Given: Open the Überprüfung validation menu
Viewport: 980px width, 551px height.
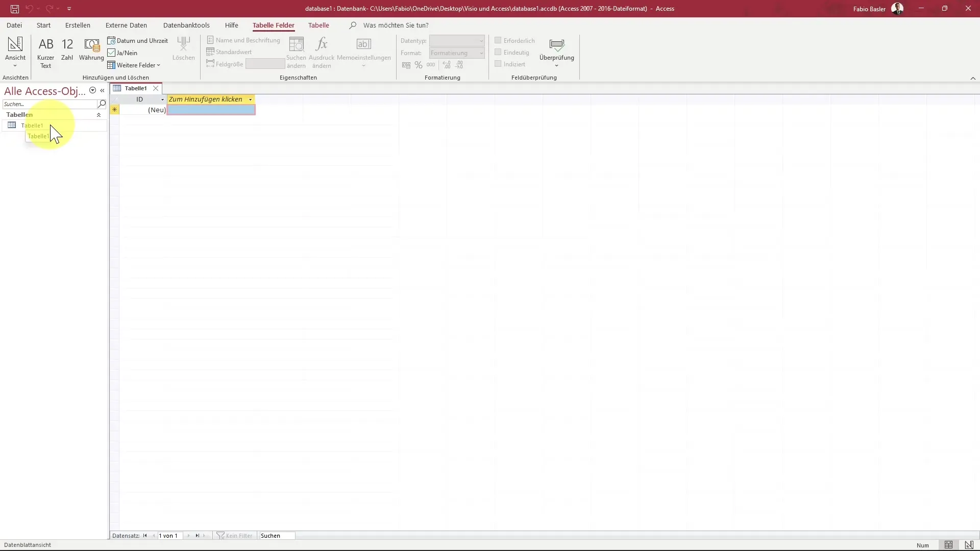Looking at the screenshot, I should [557, 52].
